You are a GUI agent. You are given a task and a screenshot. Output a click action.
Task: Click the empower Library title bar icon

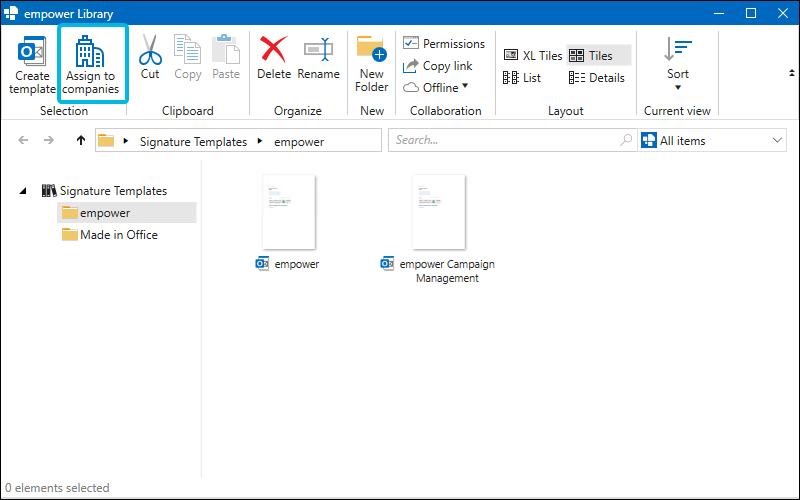coord(11,13)
